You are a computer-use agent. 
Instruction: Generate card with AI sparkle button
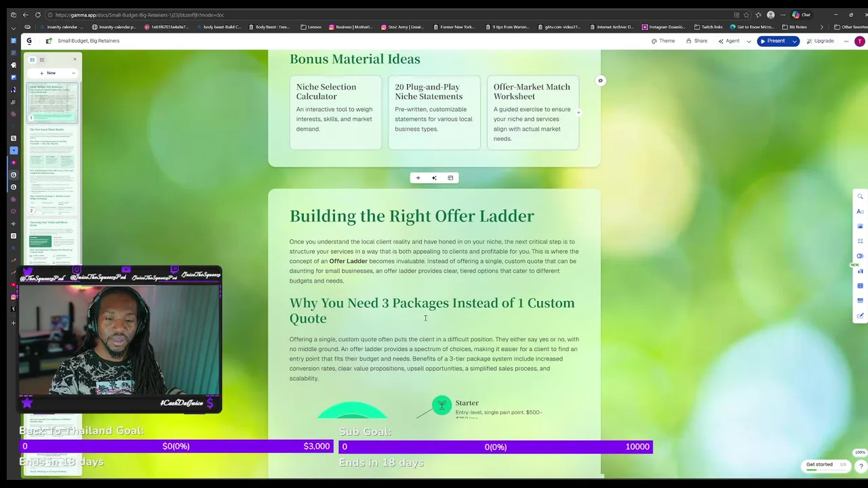(x=434, y=178)
